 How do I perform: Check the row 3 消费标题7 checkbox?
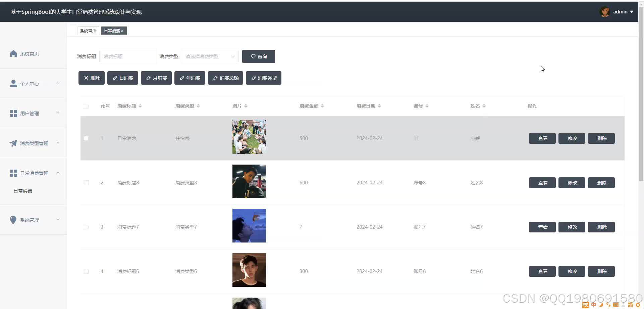coord(86,227)
